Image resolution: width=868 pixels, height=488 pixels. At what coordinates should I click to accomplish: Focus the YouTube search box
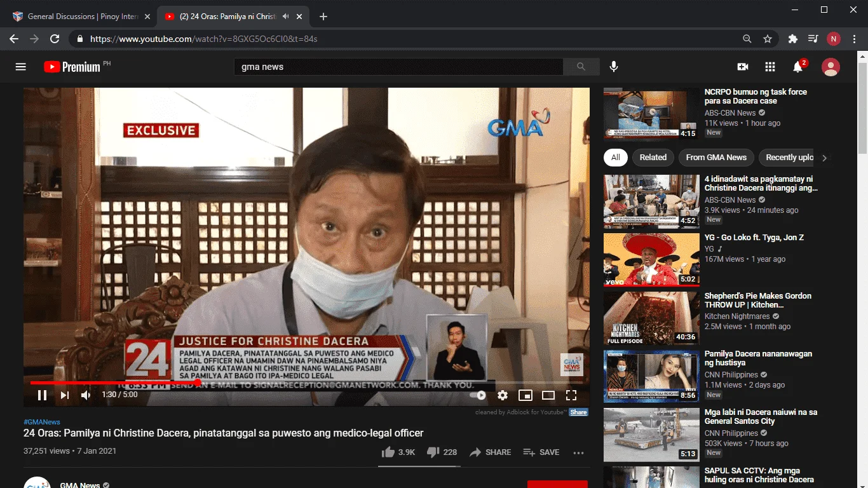tap(399, 67)
